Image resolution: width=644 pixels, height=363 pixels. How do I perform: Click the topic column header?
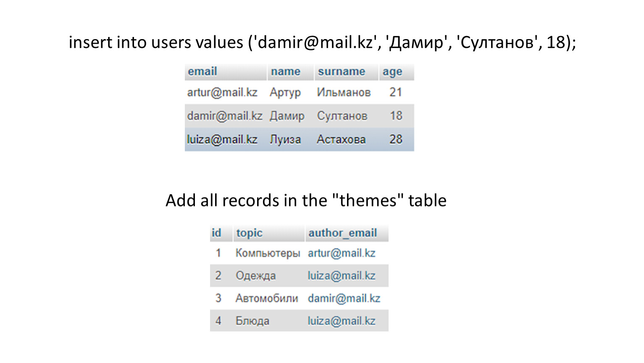point(269,233)
